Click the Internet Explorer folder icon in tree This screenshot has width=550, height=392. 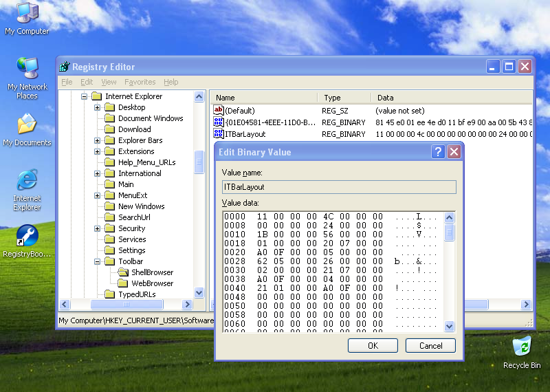(x=96, y=96)
